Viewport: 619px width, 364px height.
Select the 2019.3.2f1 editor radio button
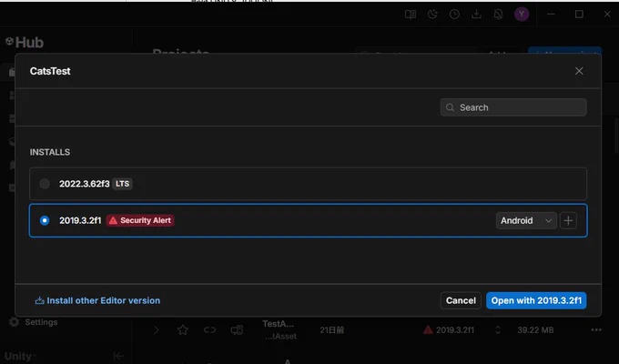tap(45, 220)
